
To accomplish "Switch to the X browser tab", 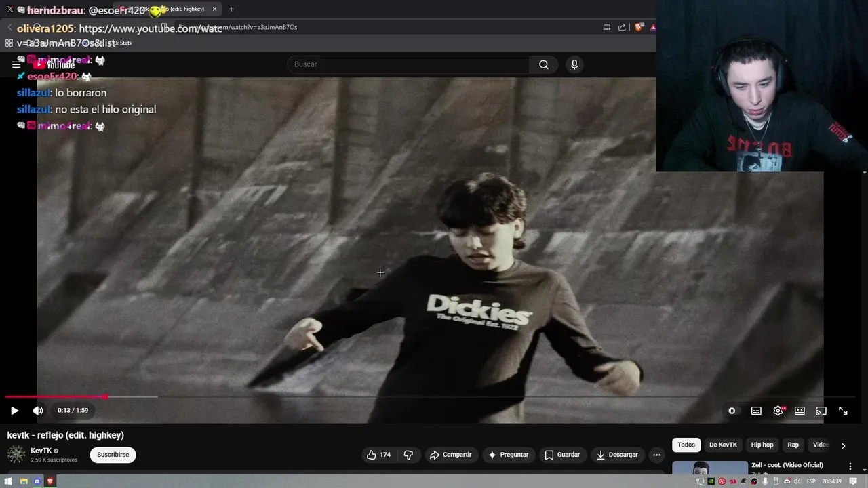I will click(10, 9).
